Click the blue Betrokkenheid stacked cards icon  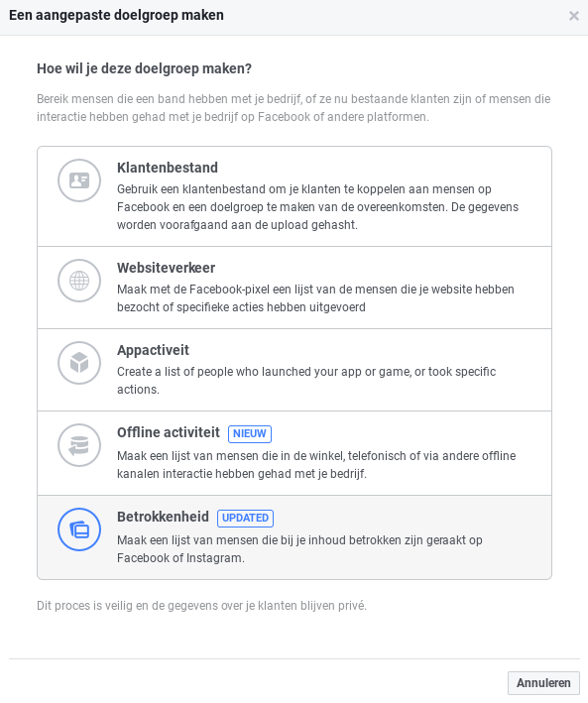tap(79, 529)
